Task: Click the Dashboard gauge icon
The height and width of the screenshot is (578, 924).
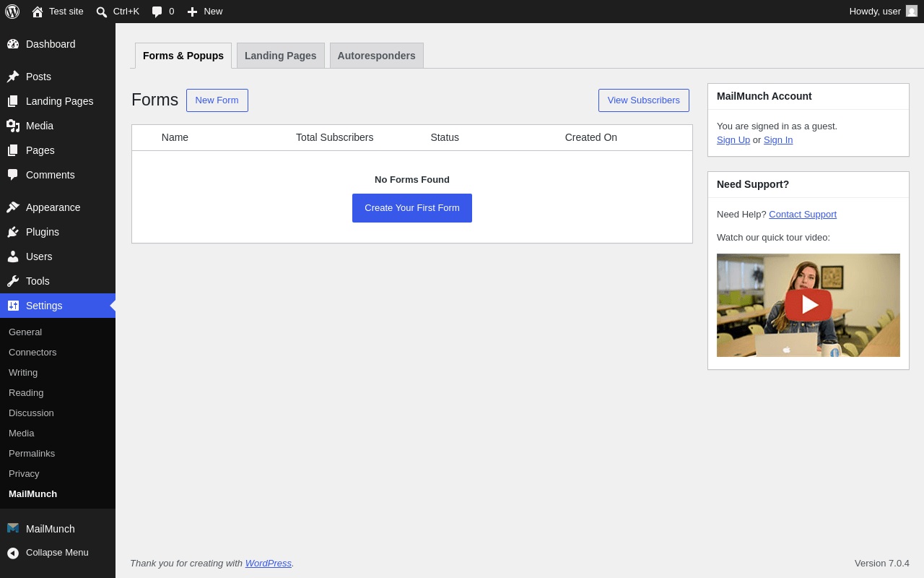Action: click(13, 44)
